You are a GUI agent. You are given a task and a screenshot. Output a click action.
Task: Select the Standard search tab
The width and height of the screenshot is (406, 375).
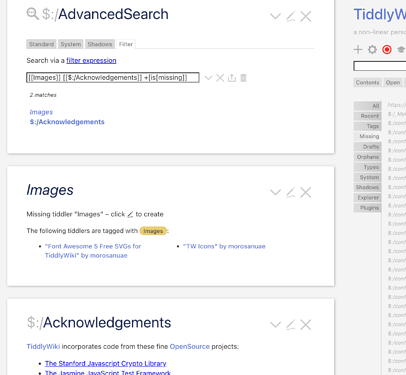coord(41,44)
